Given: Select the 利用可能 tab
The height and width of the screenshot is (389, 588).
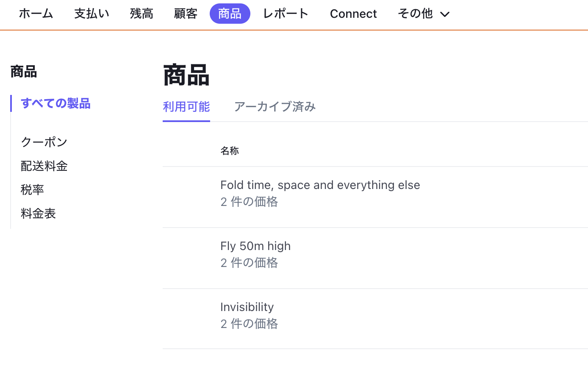Looking at the screenshot, I should tap(186, 107).
